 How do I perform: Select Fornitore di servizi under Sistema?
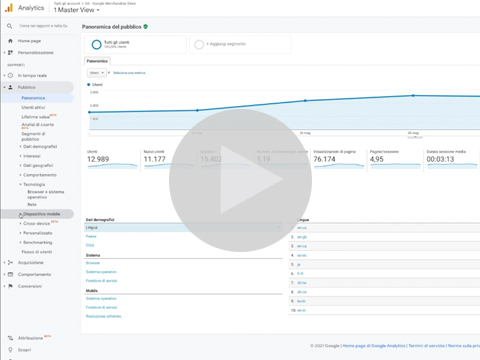pos(101,281)
